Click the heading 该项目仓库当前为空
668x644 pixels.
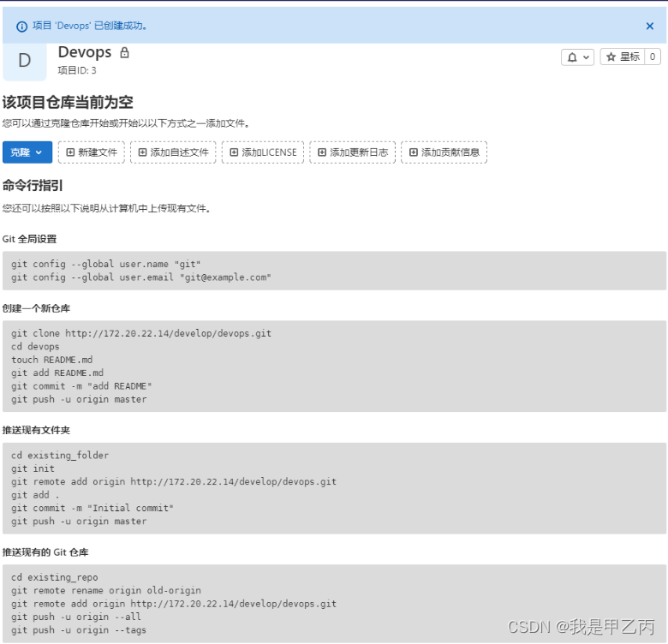(x=68, y=102)
